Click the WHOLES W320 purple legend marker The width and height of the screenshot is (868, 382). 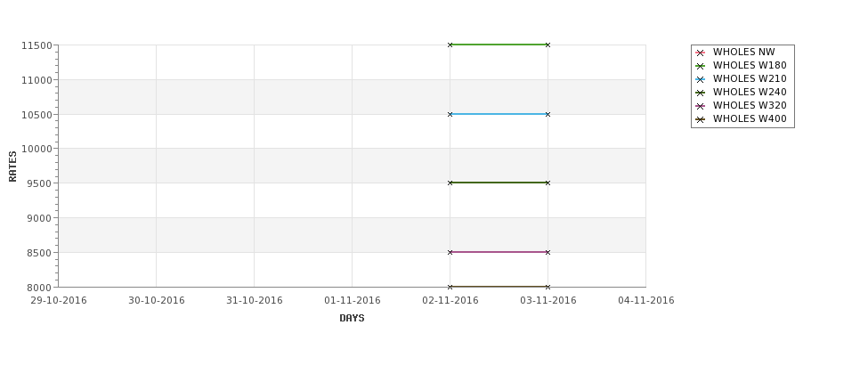[x=701, y=106]
